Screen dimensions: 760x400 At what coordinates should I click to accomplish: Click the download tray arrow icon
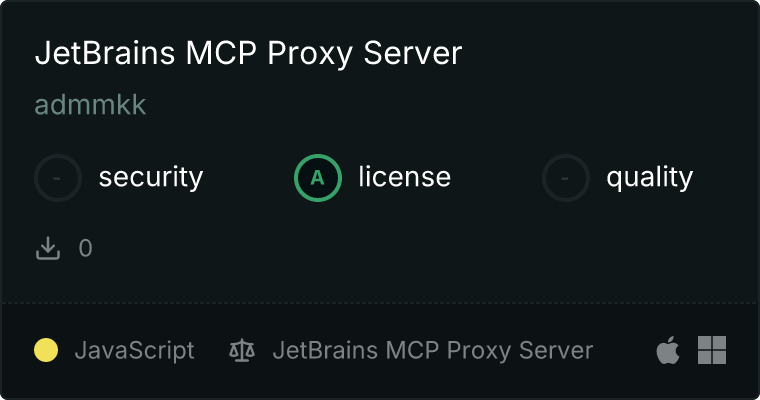[x=48, y=248]
